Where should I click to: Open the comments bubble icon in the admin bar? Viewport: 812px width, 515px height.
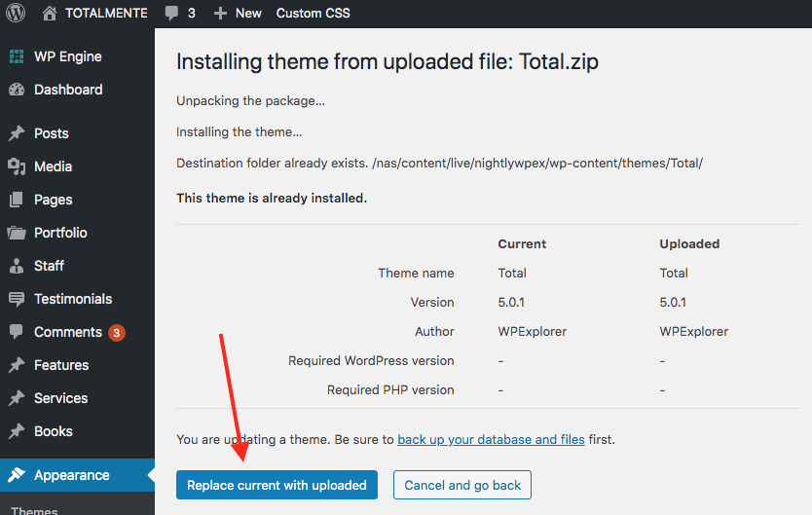tap(171, 13)
